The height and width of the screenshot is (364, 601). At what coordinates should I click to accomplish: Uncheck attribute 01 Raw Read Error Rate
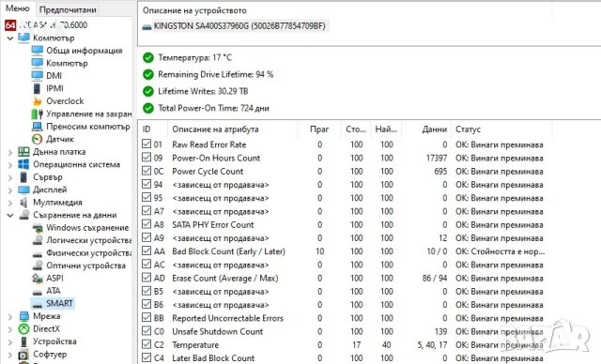[x=146, y=144]
